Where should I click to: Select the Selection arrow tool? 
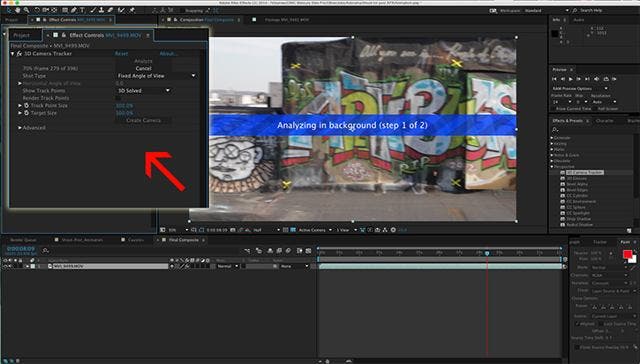tap(9, 10)
